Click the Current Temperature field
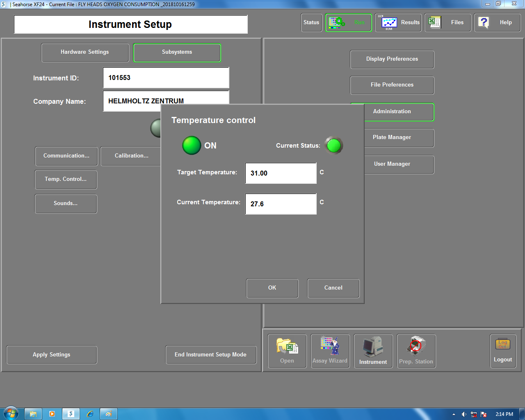Viewport: 525px width, 420px height. 281,204
